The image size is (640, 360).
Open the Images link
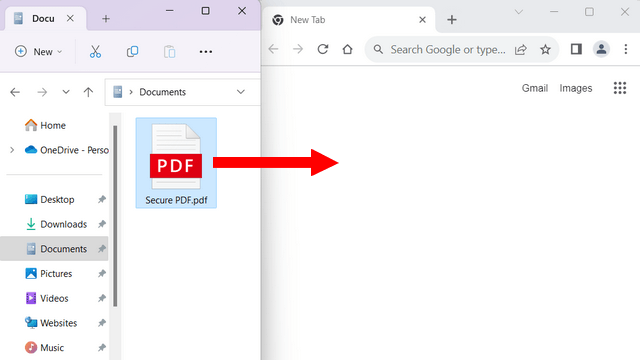(x=576, y=88)
